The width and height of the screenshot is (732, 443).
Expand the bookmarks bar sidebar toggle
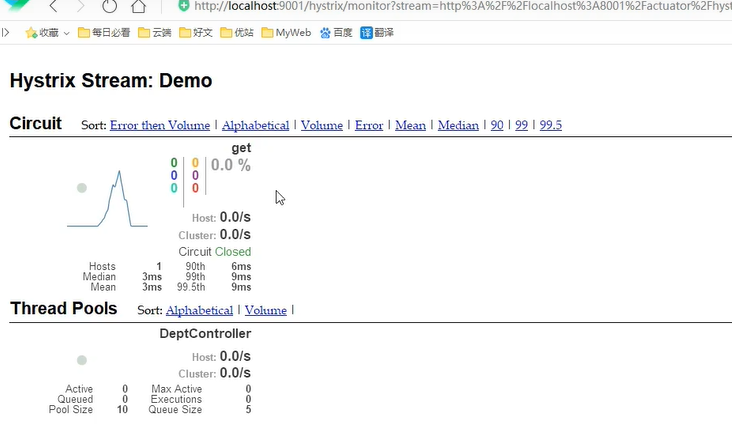pos(5,32)
